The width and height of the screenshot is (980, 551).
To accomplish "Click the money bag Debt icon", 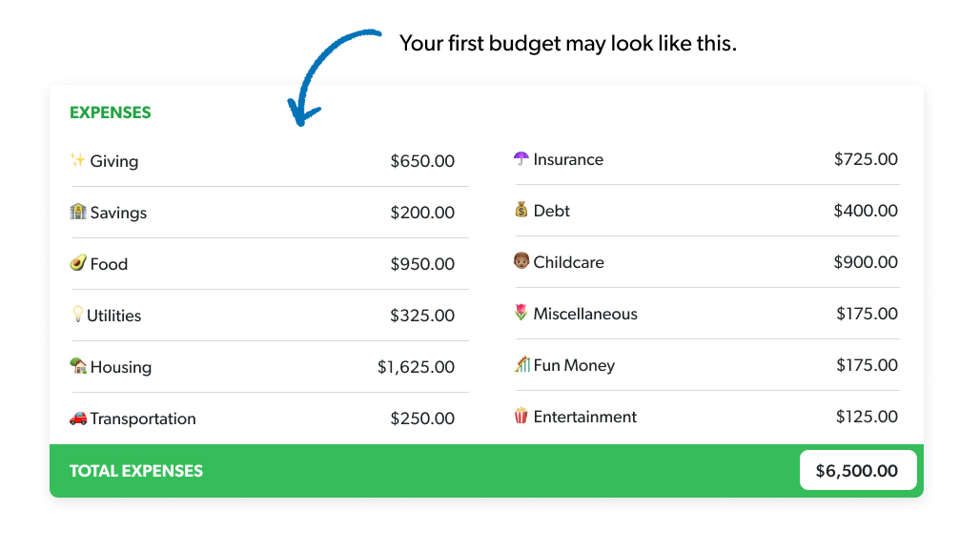I will [521, 210].
